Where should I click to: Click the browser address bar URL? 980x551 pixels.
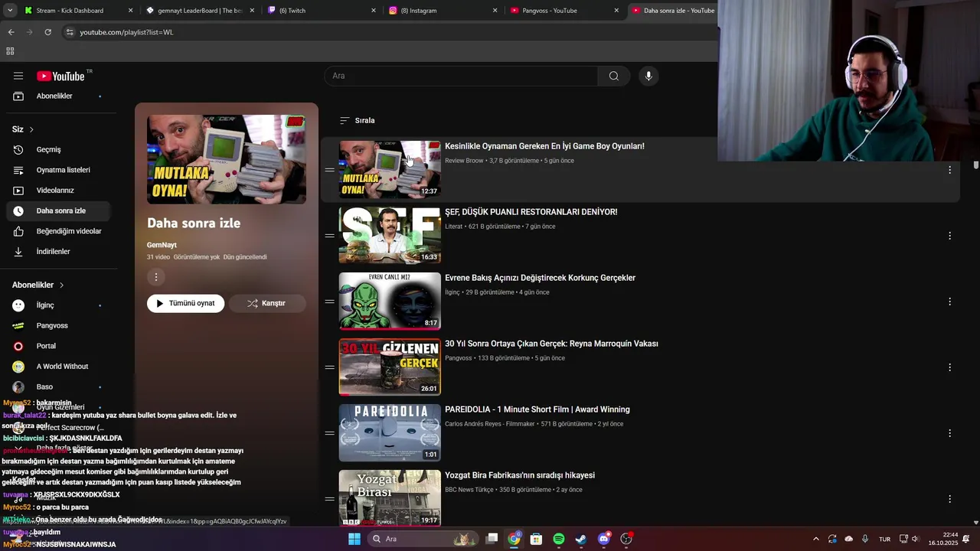(126, 32)
